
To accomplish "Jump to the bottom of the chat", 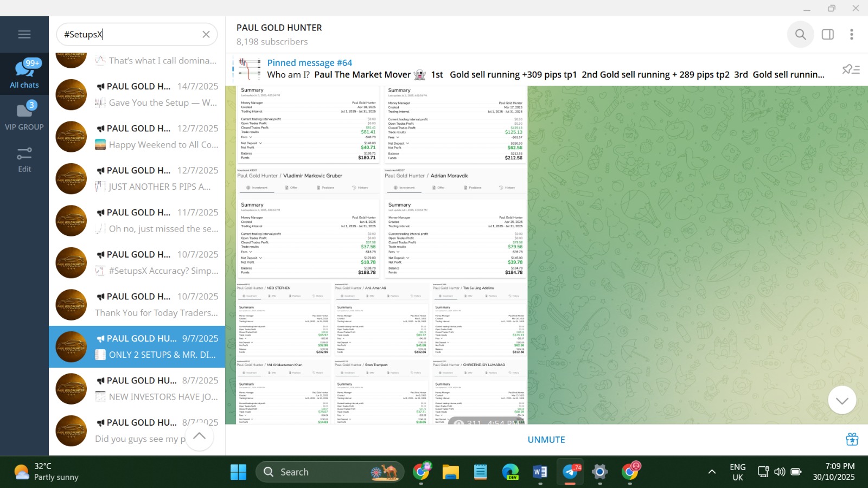I will click(x=842, y=400).
